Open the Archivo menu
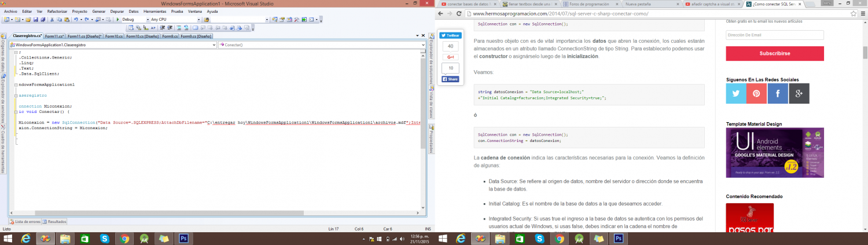868x245 pixels. point(10,11)
